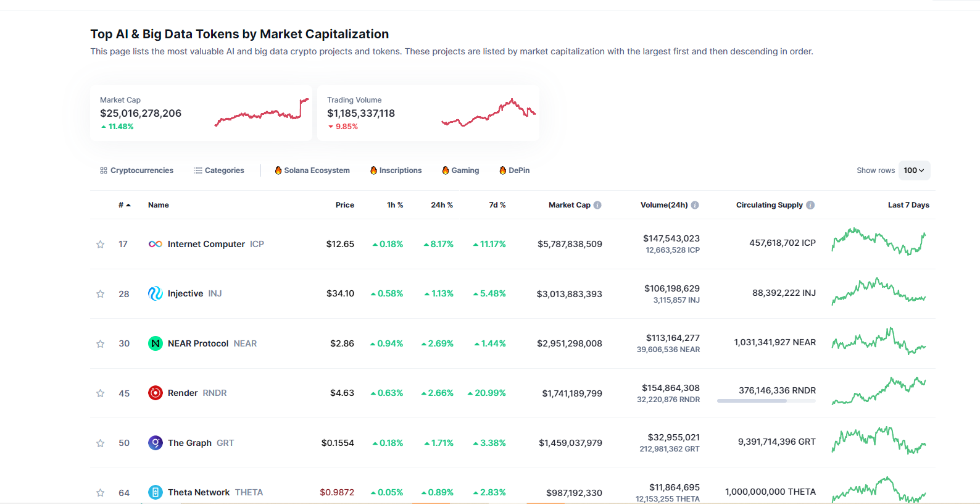
Task: Open the Show rows 100 dropdown
Action: tap(914, 170)
